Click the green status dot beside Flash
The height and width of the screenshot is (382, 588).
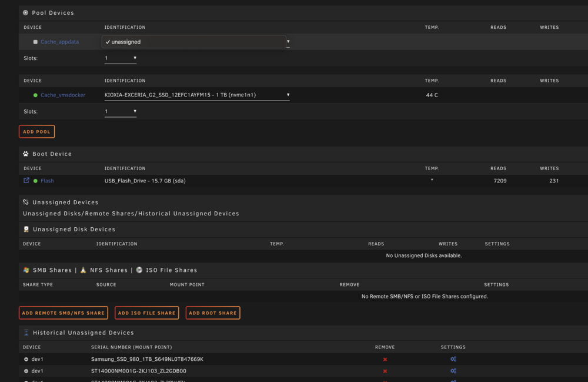(35, 181)
